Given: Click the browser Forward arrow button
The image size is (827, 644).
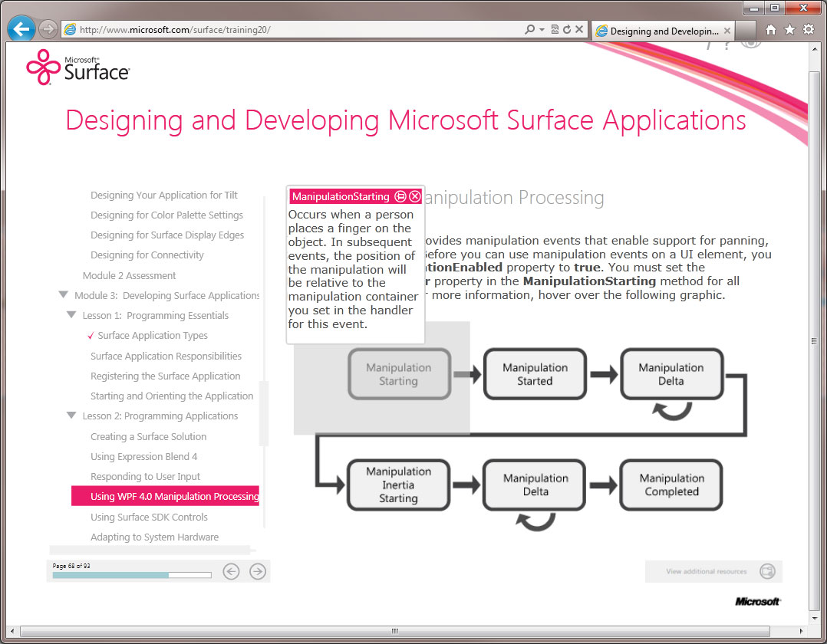Looking at the screenshot, I should 48,29.
